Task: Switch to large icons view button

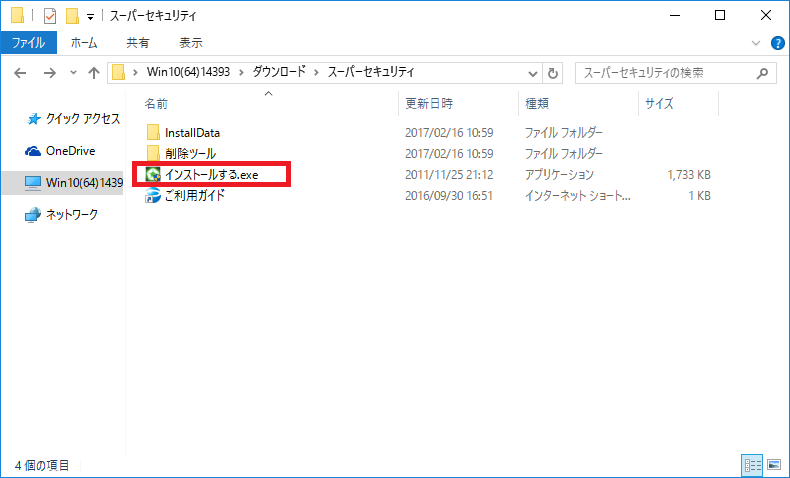Action: (x=774, y=464)
